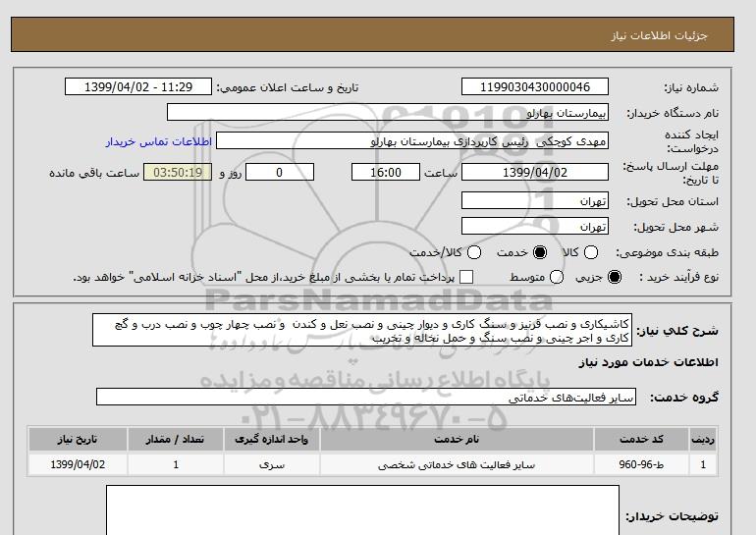This screenshot has width=756, height=535.
Task: Click the نام خدمت column header
Action: point(457,439)
